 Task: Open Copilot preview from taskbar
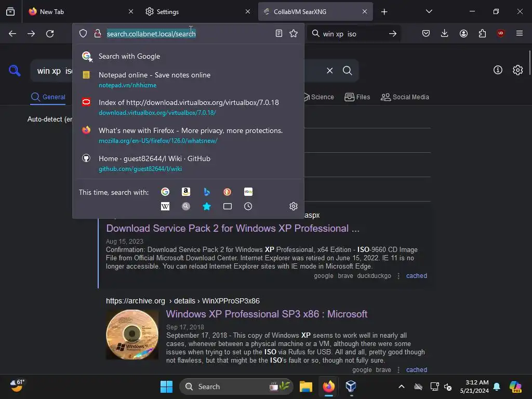[515, 387]
